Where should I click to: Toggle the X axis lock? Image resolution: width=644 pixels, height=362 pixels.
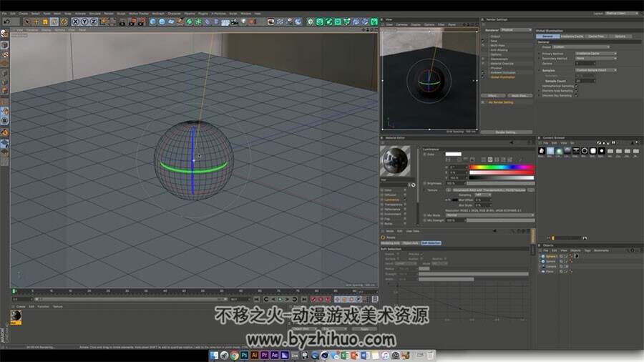coord(76,21)
